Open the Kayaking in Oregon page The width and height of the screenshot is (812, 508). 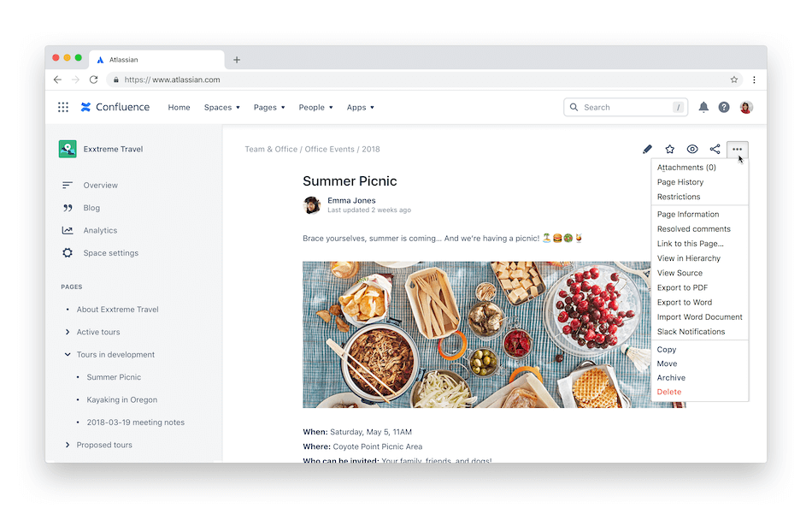click(121, 399)
